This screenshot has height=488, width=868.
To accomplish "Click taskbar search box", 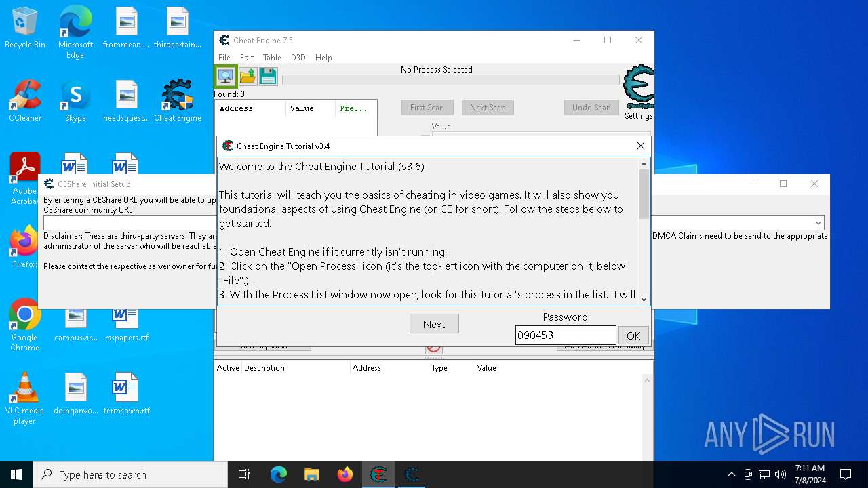I will pyautogui.click(x=130, y=474).
